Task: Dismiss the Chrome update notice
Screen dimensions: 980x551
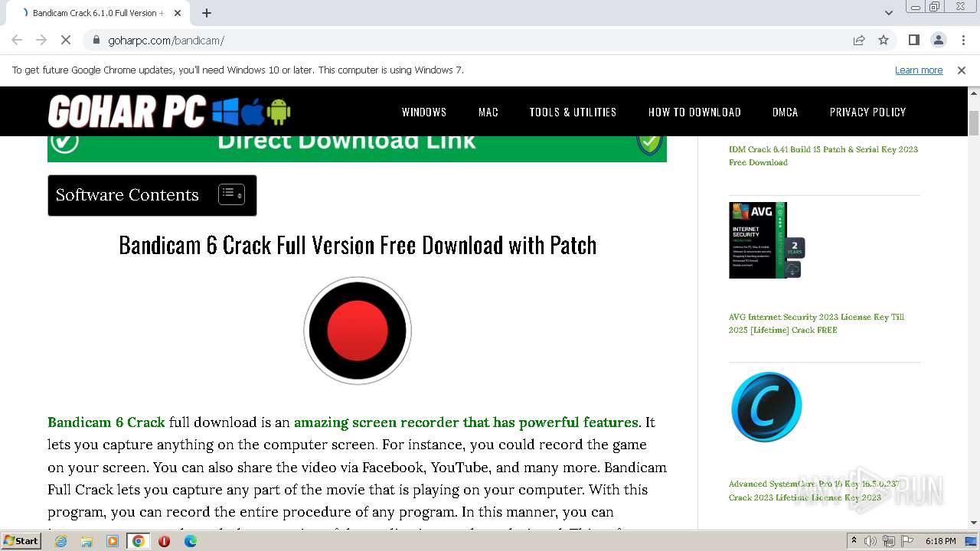Action: coord(962,70)
